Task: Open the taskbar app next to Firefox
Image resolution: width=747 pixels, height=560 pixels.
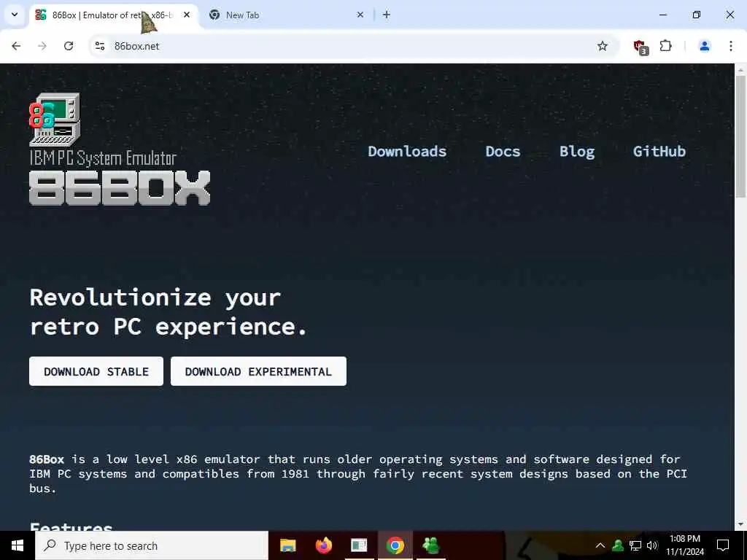Action: point(359,545)
